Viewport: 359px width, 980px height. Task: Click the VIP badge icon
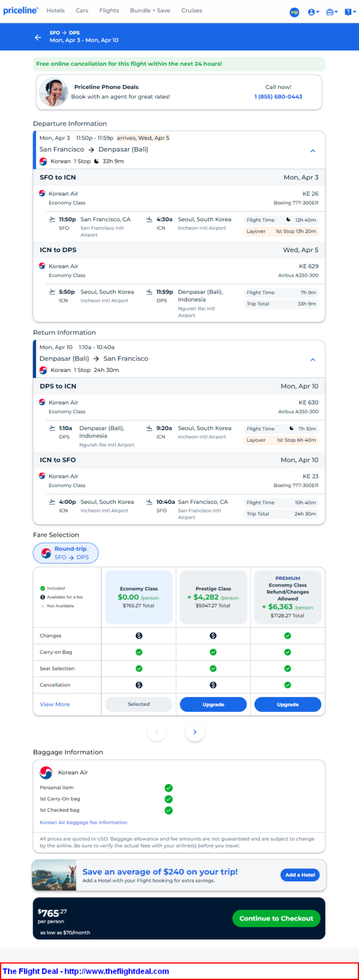coord(294,12)
